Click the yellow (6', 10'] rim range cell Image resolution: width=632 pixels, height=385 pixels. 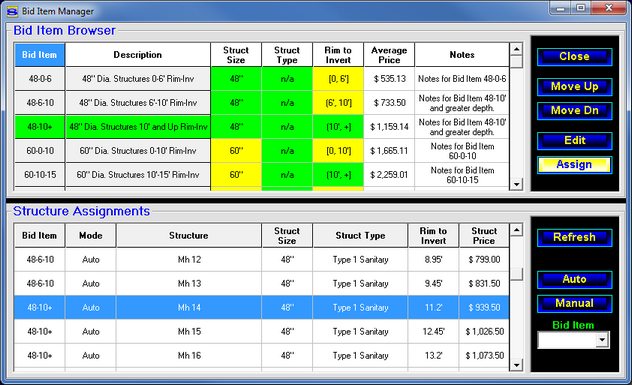click(x=338, y=103)
